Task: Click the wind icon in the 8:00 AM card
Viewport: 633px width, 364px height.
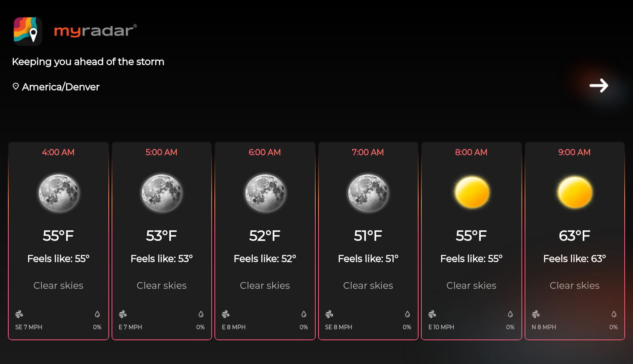Action: [432, 314]
